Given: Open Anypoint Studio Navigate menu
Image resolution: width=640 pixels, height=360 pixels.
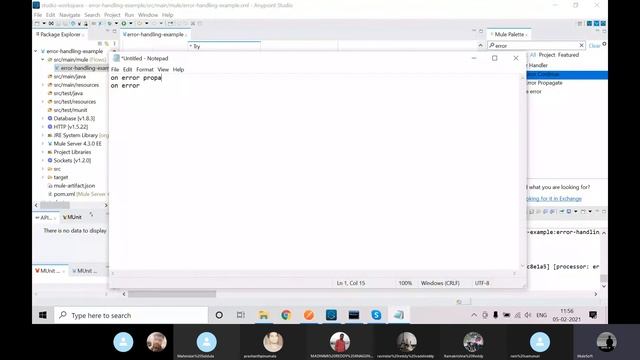Looking at the screenshot, I should tap(70, 15).
